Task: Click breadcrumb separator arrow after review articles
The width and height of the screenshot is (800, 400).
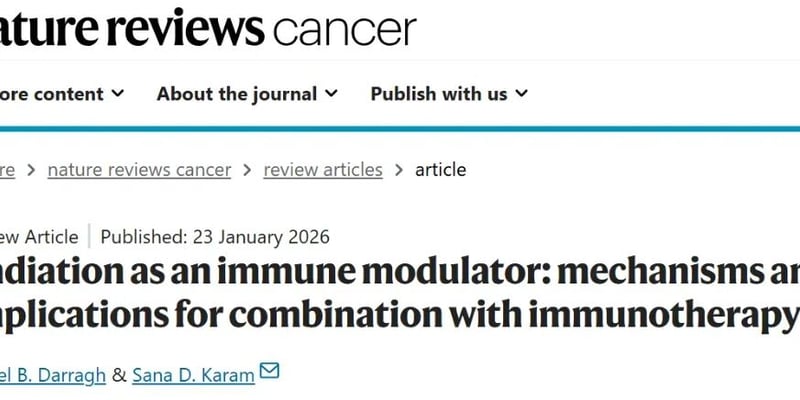Action: point(399,170)
